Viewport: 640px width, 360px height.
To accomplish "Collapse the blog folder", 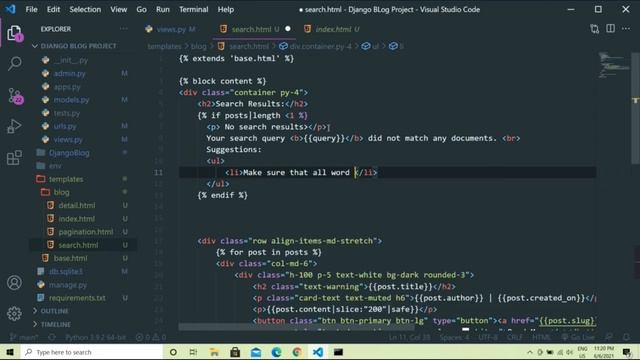I will (x=62, y=192).
